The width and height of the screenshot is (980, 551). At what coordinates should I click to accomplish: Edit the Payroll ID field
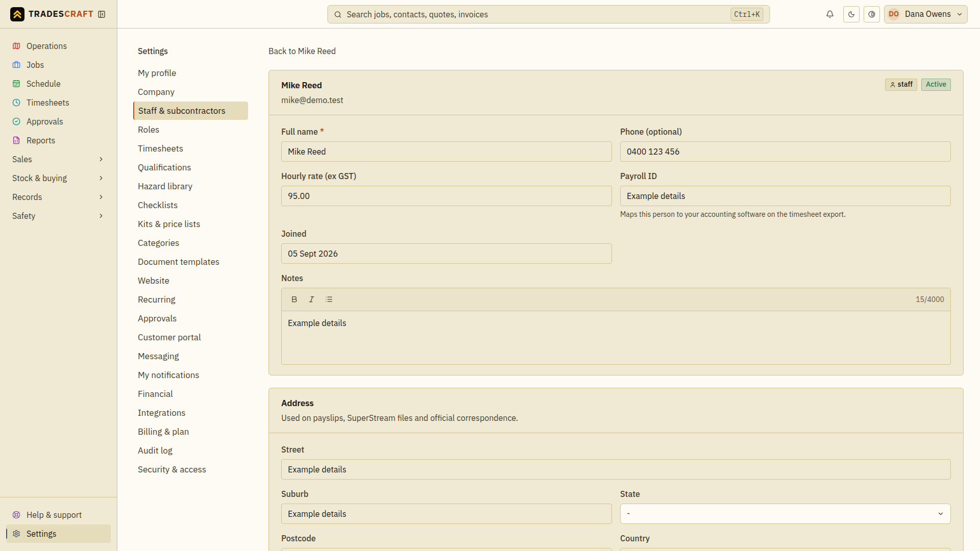tap(785, 196)
